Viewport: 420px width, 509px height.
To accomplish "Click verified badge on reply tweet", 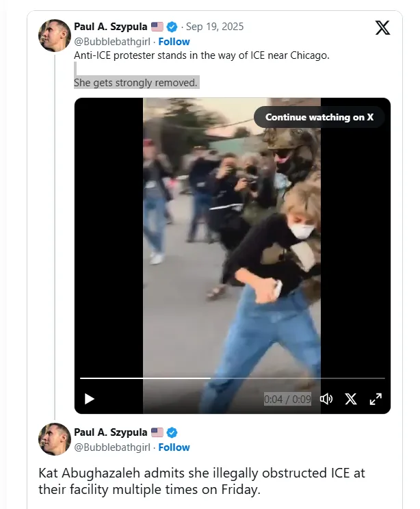I will pos(172,432).
